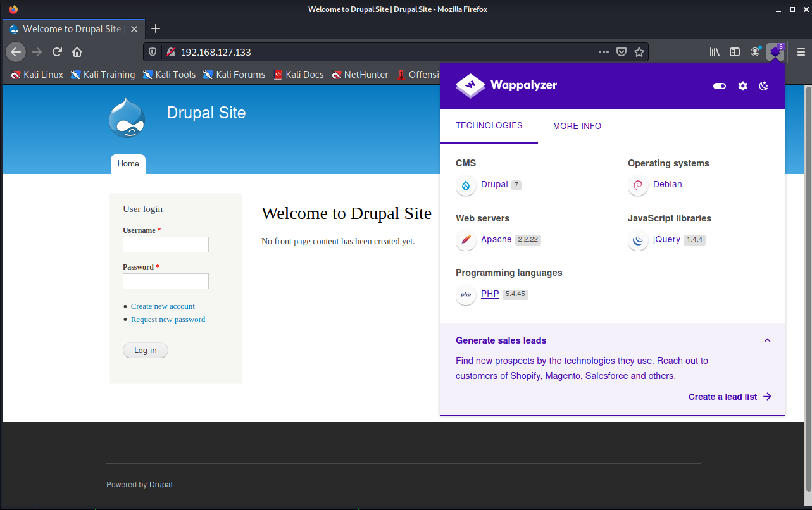This screenshot has width=812, height=510.
Task: Switch to the MORE INFO tab
Action: pyautogui.click(x=577, y=126)
